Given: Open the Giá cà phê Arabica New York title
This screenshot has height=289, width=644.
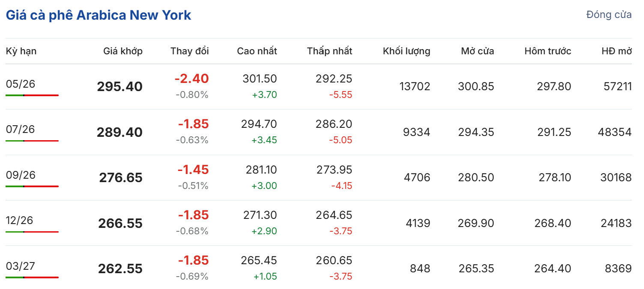Looking at the screenshot, I should pos(98,15).
